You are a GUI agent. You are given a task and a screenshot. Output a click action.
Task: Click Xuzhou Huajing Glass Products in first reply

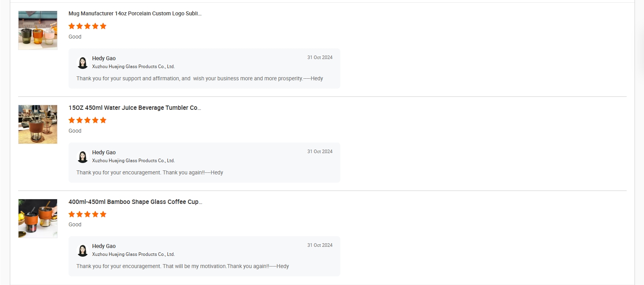[134, 67]
